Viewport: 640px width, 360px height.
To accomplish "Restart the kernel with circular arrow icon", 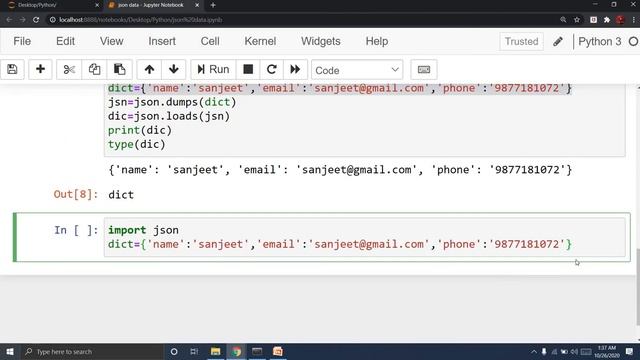I will pyautogui.click(x=271, y=69).
